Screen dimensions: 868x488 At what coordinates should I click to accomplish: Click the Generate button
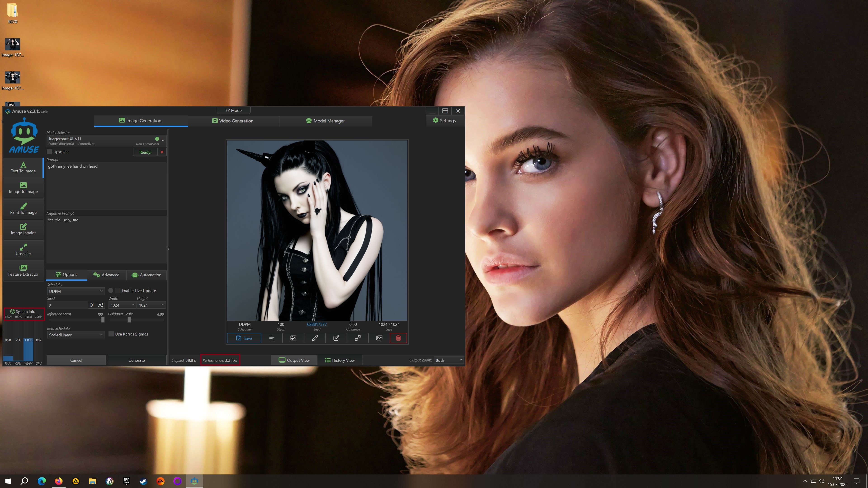click(x=137, y=360)
